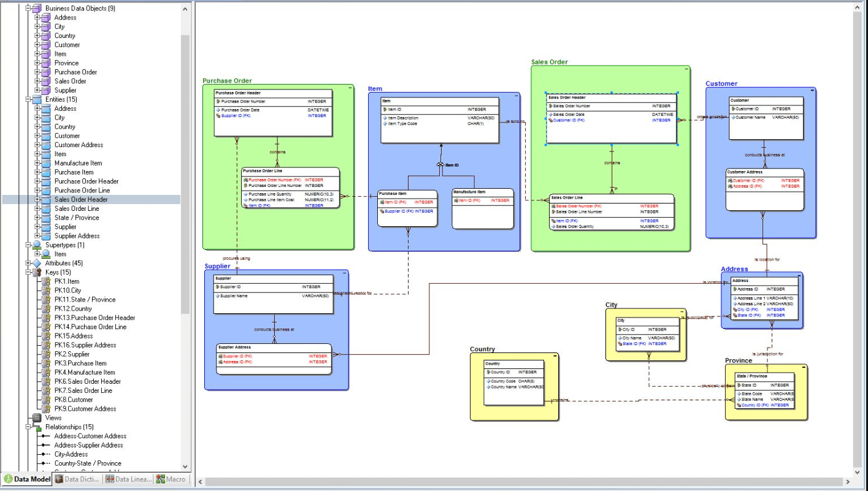The width and height of the screenshot is (868, 491).
Task: Open the Macro tab
Action: pyautogui.click(x=172, y=480)
